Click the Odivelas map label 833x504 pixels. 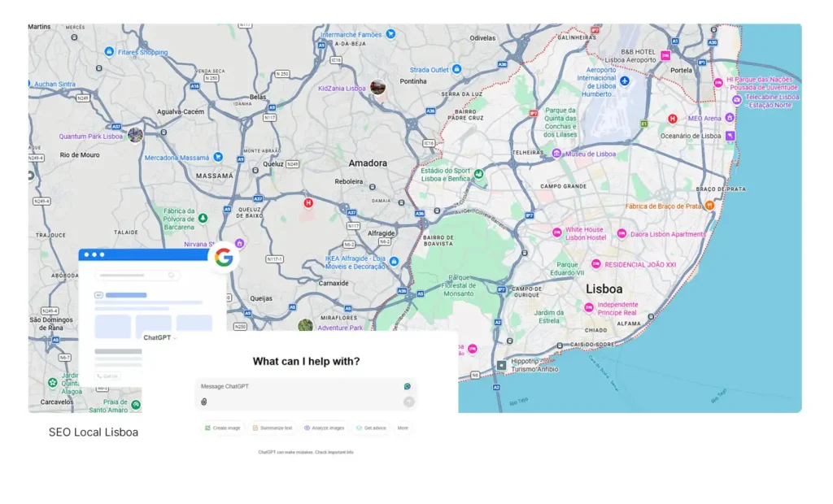pos(482,38)
